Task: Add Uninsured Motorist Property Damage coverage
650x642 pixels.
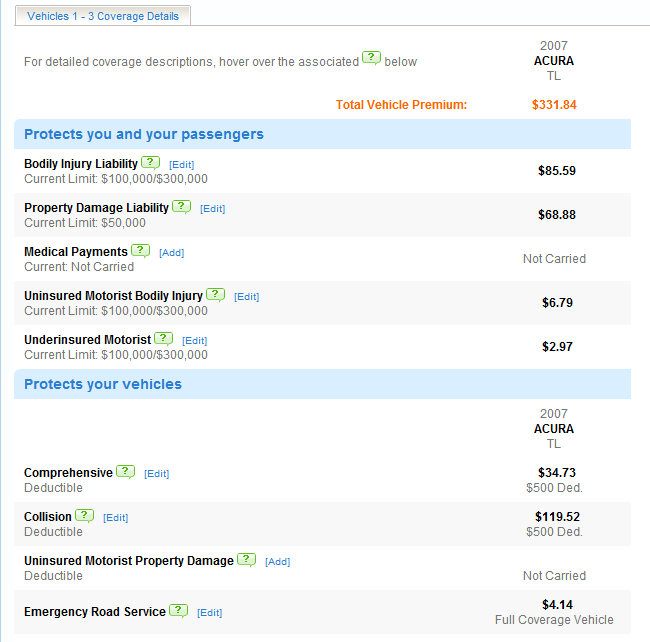Action: (277, 561)
